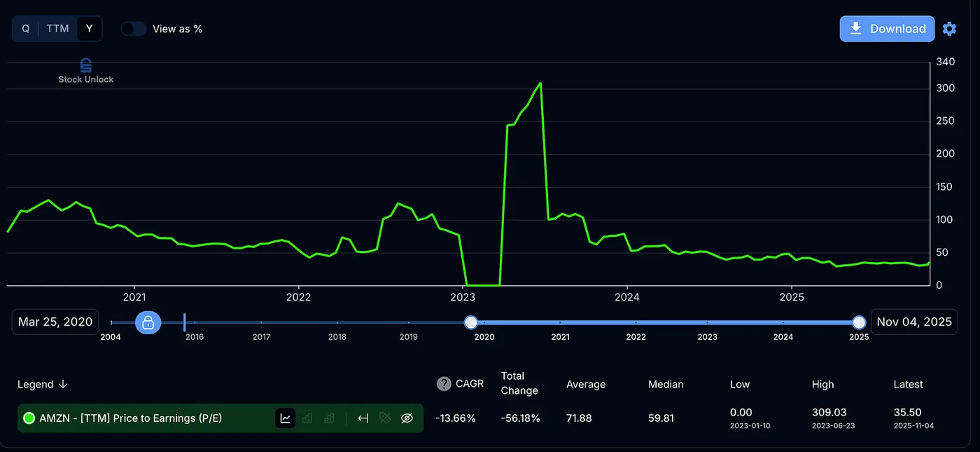Screen dimensions: 980x452
Task: Click the High value 309.03
Action: pyautogui.click(x=829, y=412)
